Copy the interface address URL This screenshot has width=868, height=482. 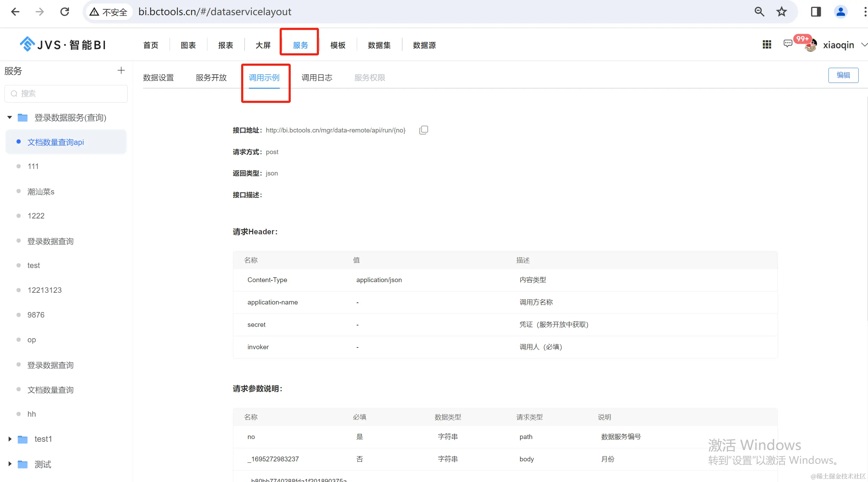coord(424,130)
